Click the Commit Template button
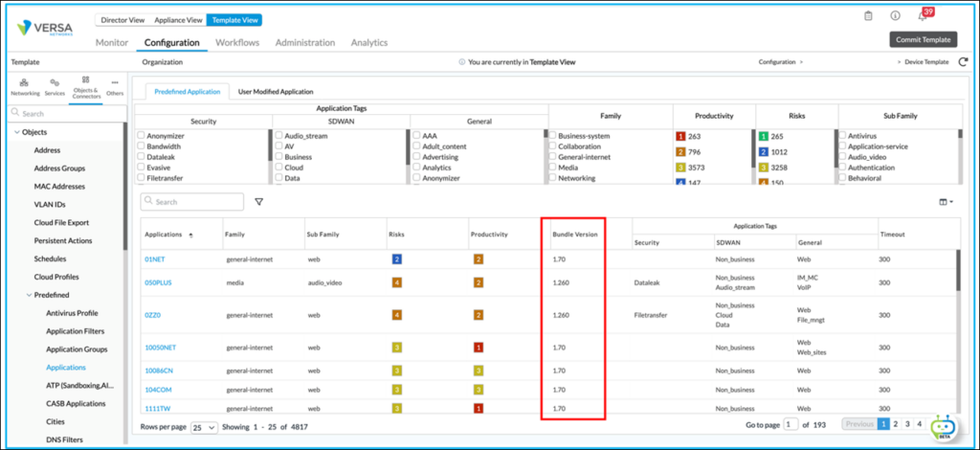This screenshot has width=980, height=450. click(924, 39)
